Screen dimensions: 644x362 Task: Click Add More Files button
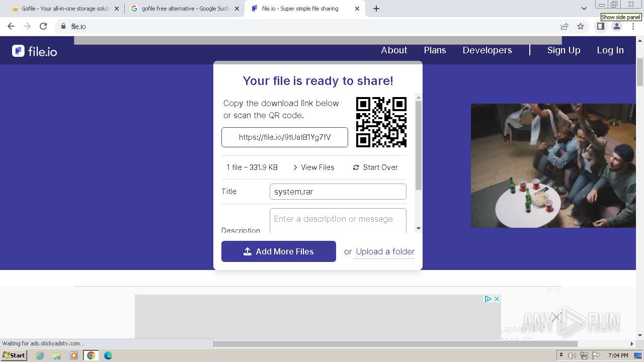click(x=279, y=251)
